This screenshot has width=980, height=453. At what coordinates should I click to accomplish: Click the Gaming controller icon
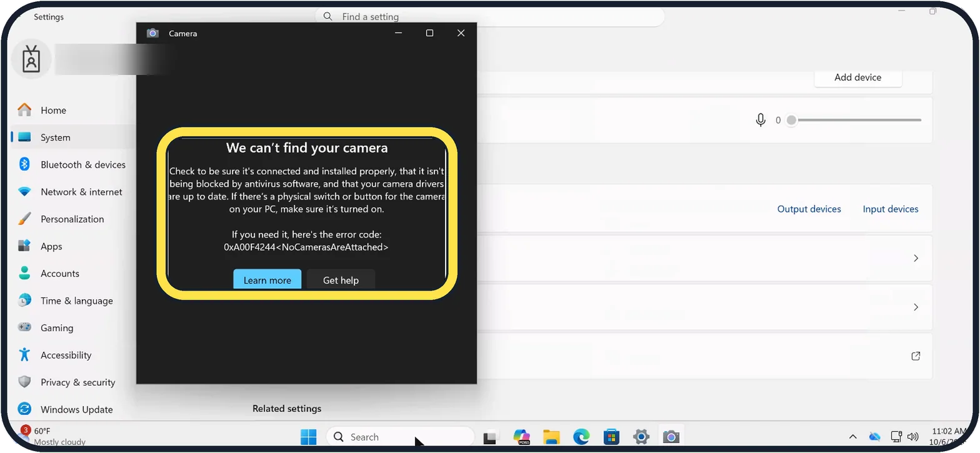[x=24, y=327]
